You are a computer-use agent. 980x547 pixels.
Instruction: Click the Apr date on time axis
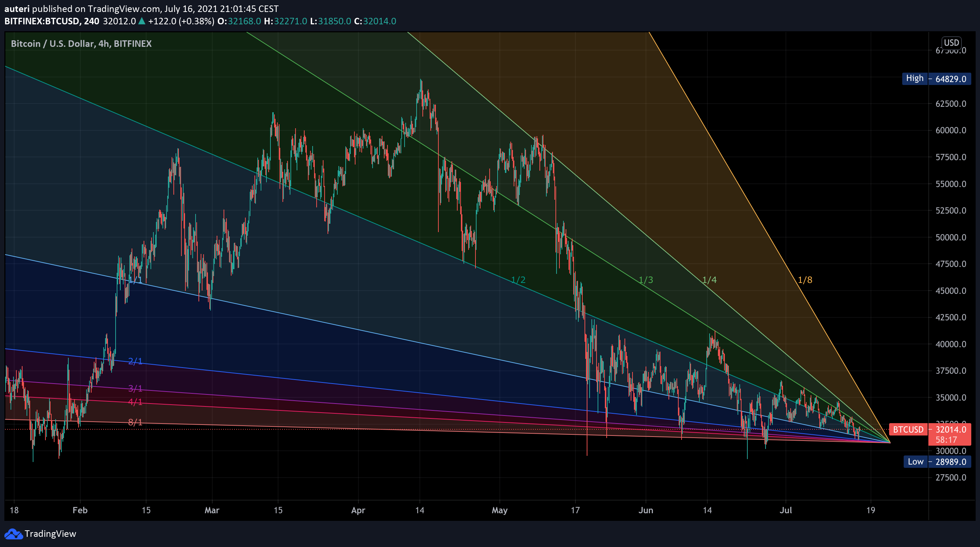pyautogui.click(x=358, y=510)
